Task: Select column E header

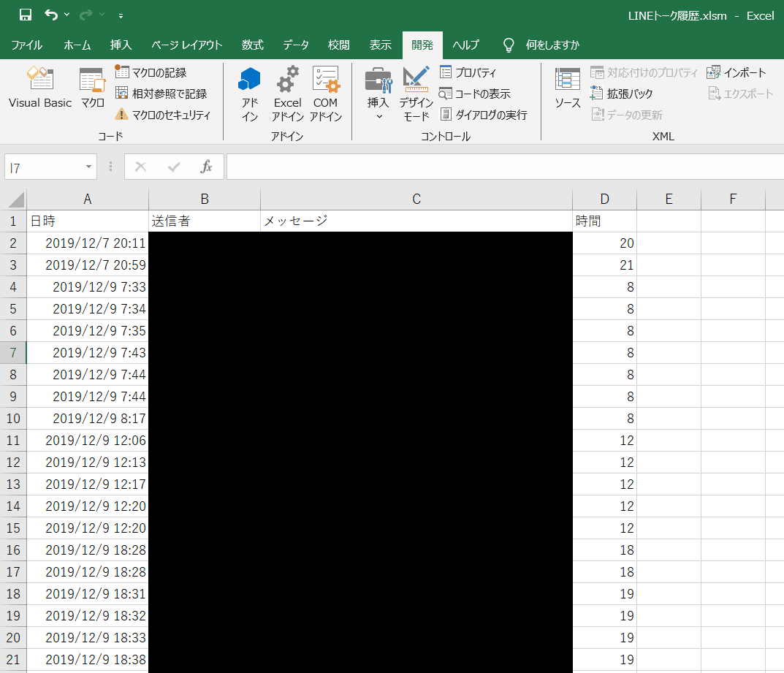Action: [669, 199]
